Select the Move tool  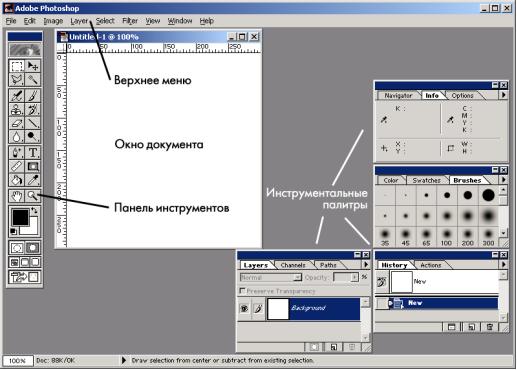[x=33, y=66]
